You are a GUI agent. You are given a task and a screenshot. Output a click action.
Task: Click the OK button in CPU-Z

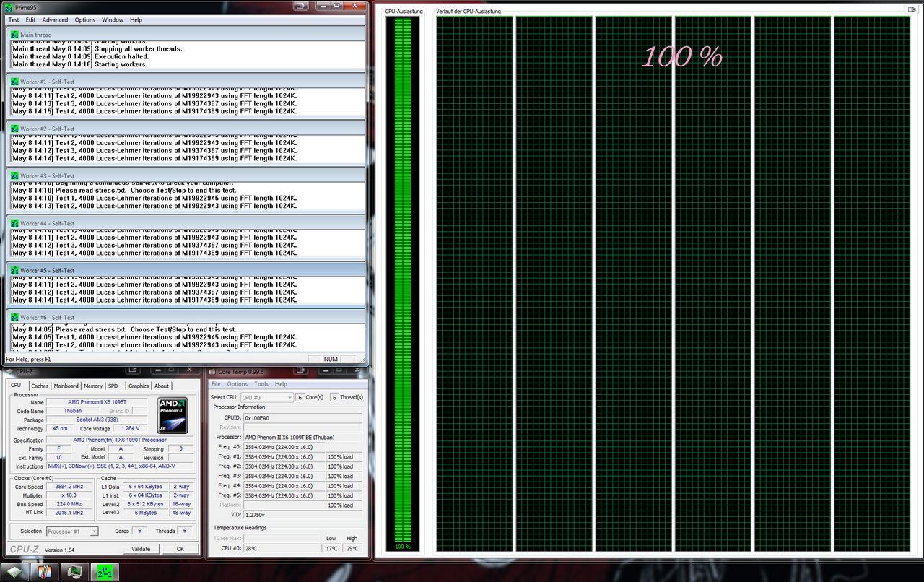(180, 549)
